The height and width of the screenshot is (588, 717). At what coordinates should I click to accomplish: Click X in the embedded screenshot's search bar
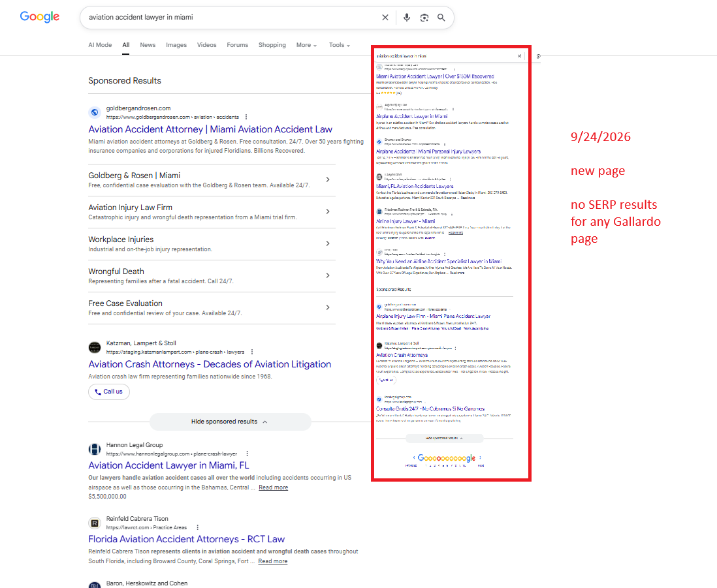(519, 56)
